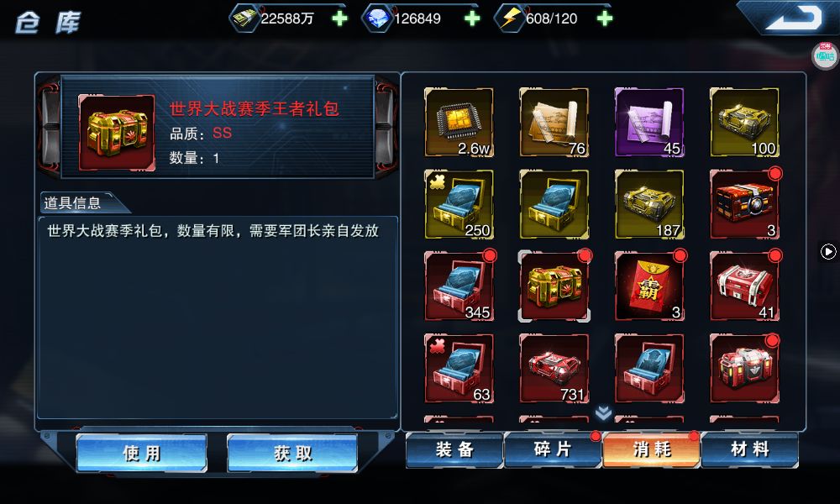Click the 使用 button

[141, 453]
